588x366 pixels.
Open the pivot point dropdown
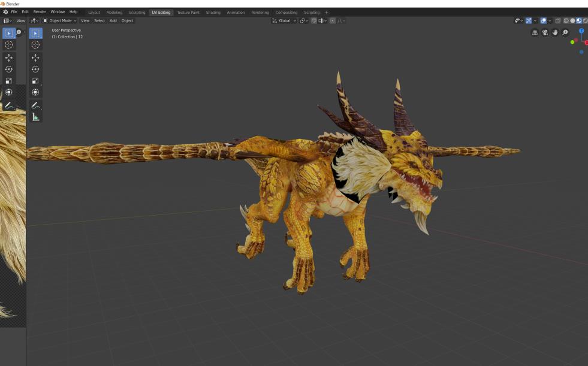[304, 21]
